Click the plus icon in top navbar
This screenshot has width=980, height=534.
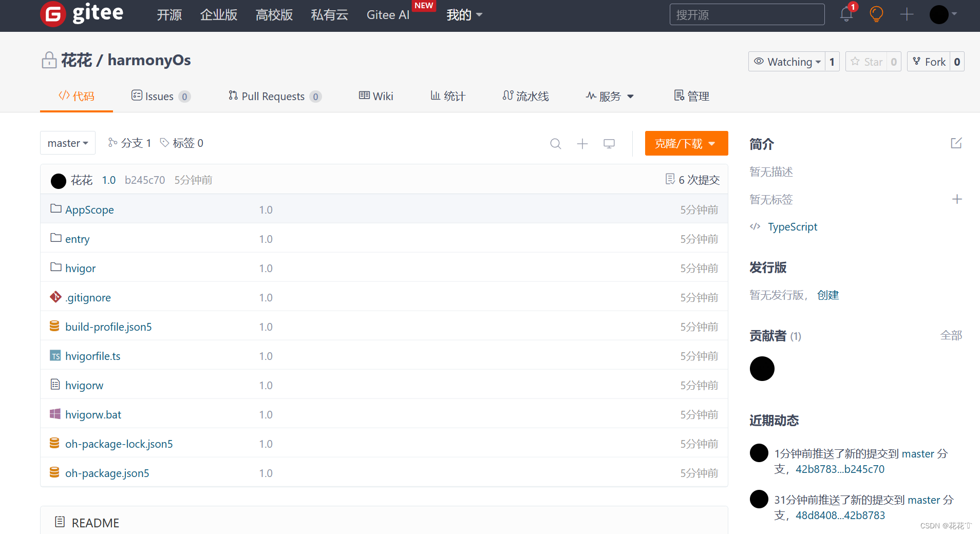pyautogui.click(x=907, y=14)
